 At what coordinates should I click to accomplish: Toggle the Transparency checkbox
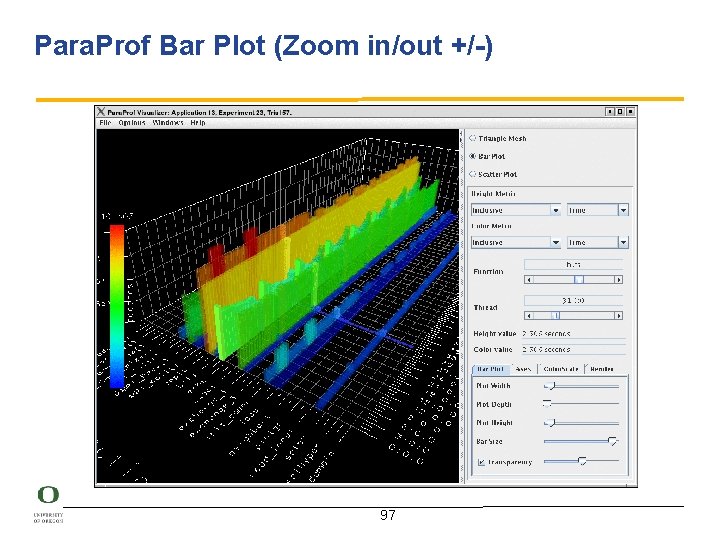point(481,462)
